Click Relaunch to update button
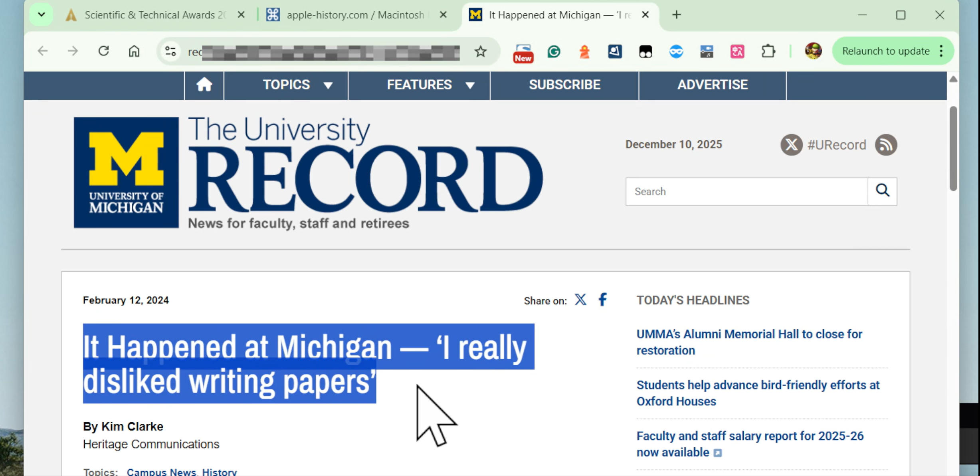 885,51
